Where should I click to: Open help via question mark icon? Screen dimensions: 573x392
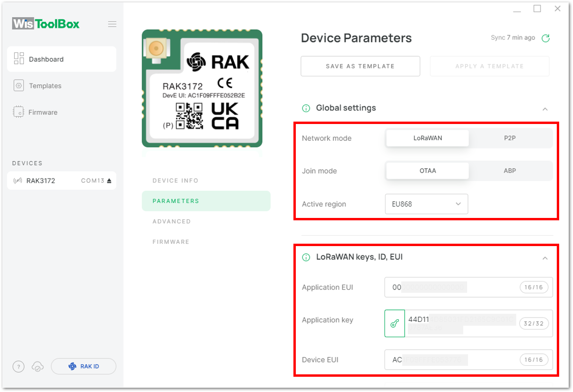pyautogui.click(x=18, y=367)
